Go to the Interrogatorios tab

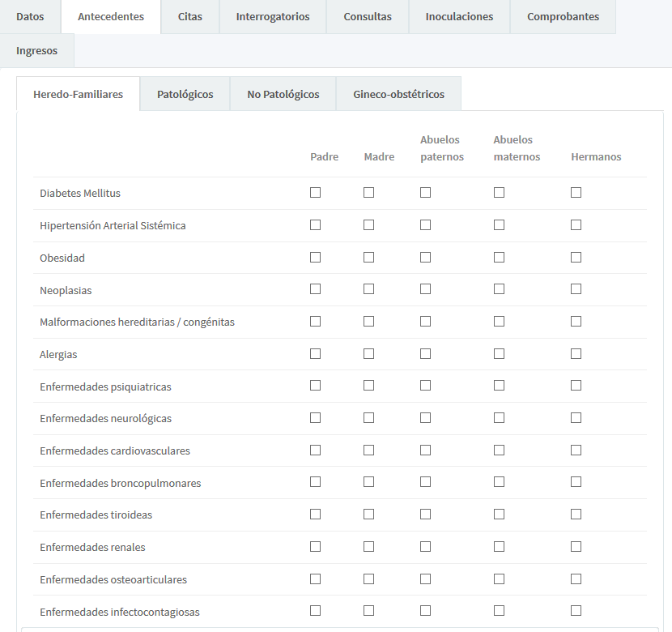273,17
